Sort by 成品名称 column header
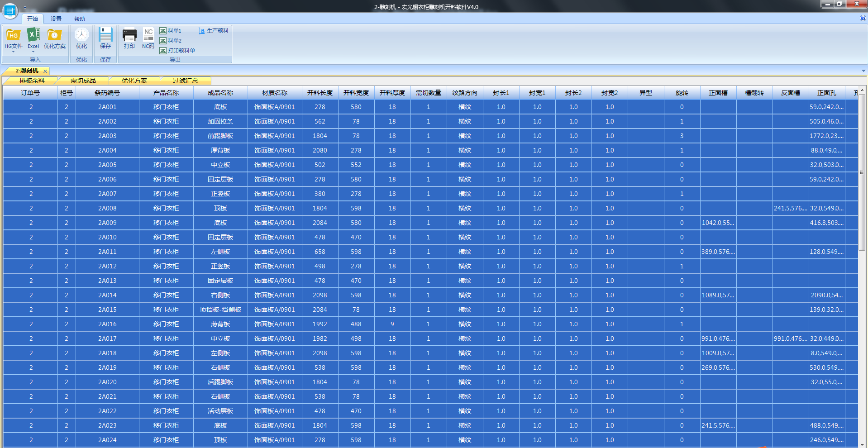Image resolution: width=868 pixels, height=448 pixels. (220, 93)
